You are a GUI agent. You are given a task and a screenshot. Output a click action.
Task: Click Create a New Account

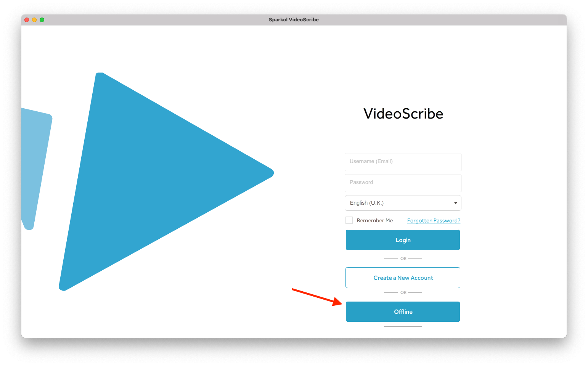tap(403, 278)
